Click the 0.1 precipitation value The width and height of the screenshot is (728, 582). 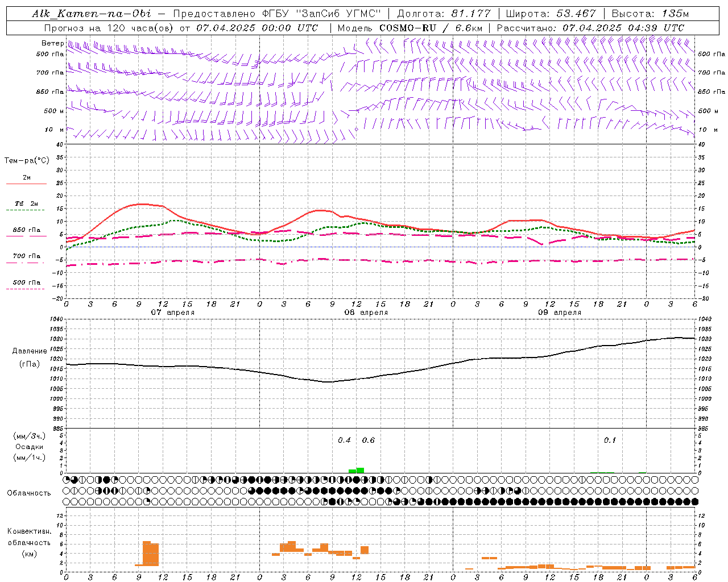[x=610, y=440]
